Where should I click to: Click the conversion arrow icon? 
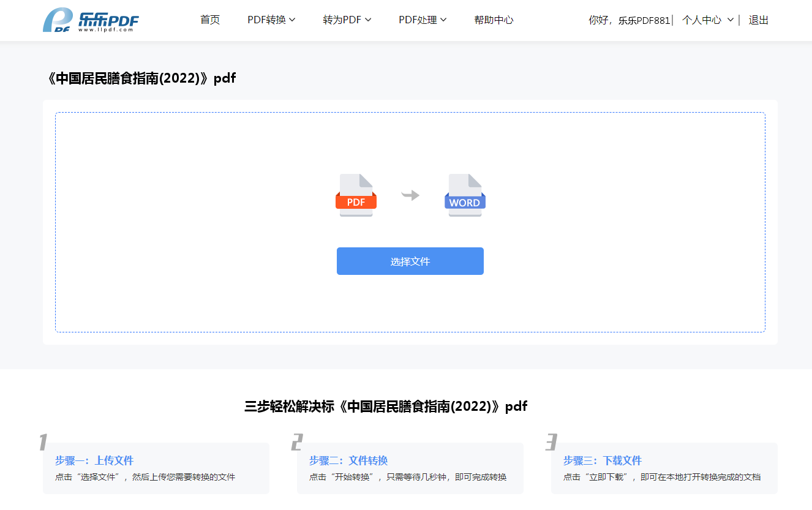pyautogui.click(x=410, y=195)
